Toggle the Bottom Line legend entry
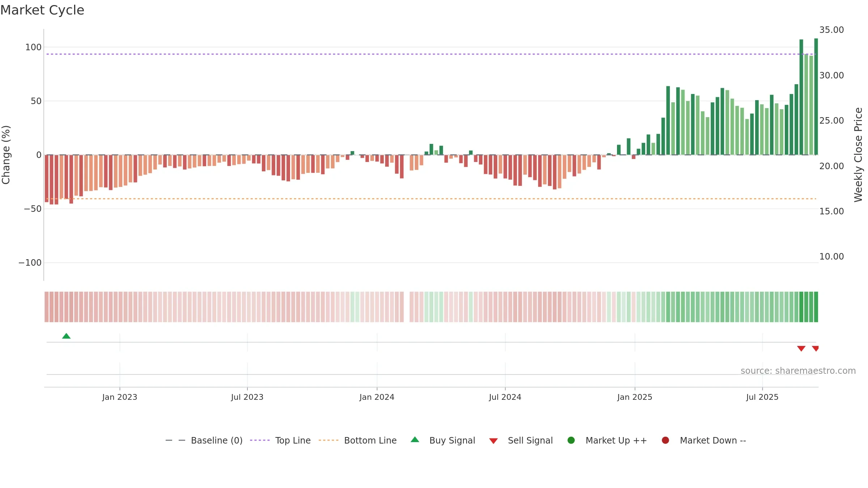This screenshot has width=868, height=488. point(358,440)
